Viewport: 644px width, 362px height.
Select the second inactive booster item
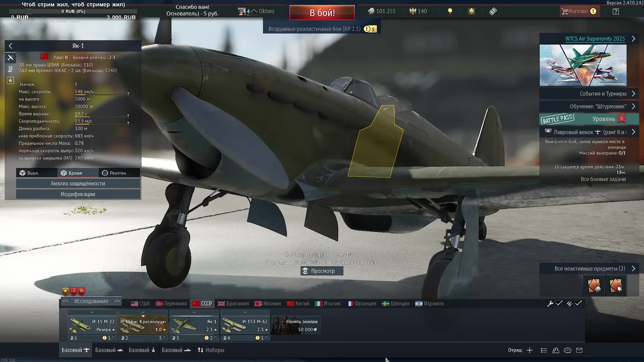click(x=616, y=286)
